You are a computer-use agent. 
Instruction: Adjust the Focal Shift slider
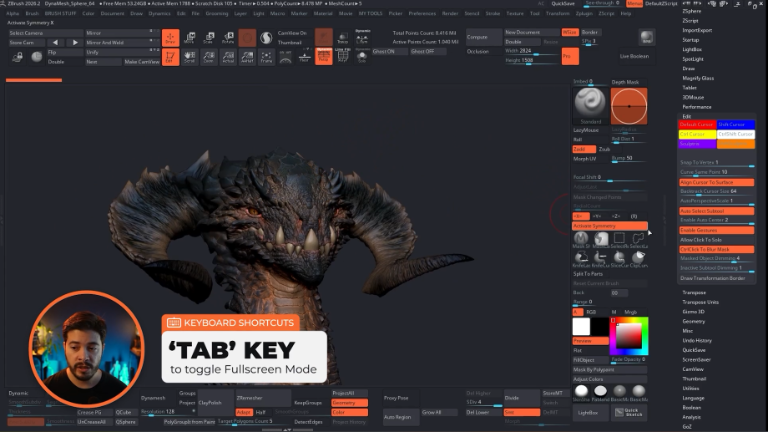(610, 178)
